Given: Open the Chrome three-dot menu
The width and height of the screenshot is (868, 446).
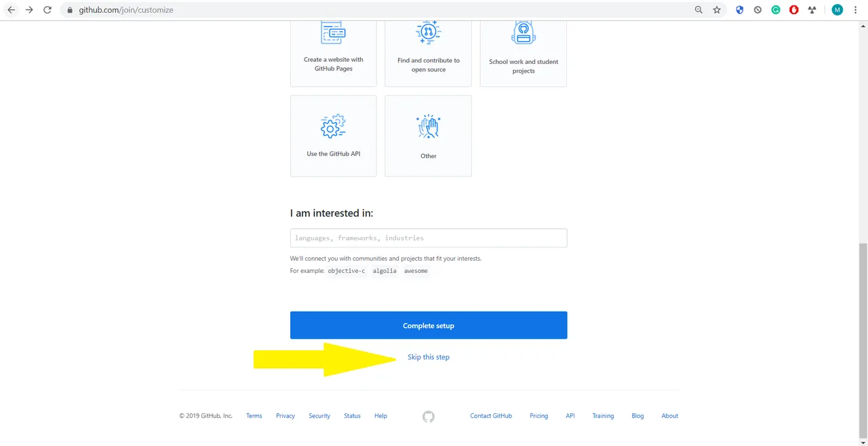Looking at the screenshot, I should (856, 10).
